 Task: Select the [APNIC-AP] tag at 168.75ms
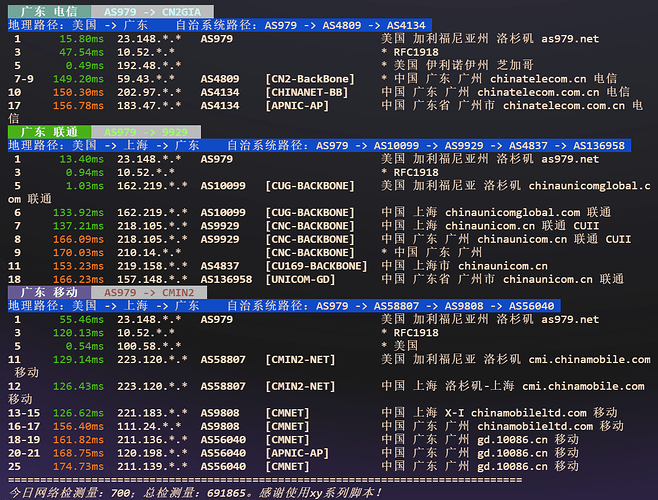[297, 453]
